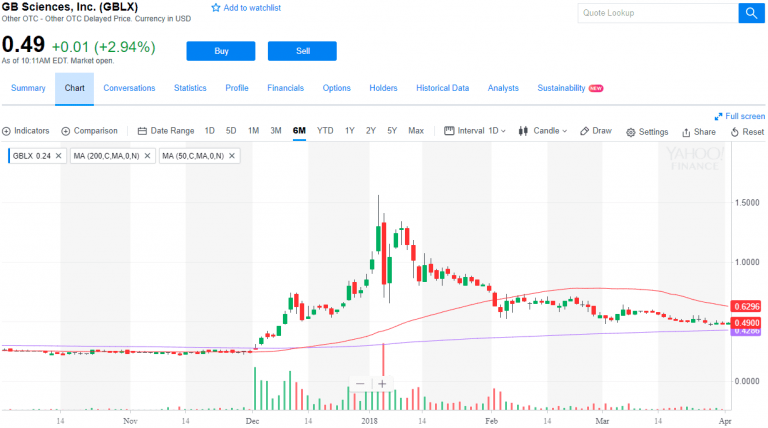Click the 2018 date axis label
Screen dimensions: 768x428
coord(369,421)
